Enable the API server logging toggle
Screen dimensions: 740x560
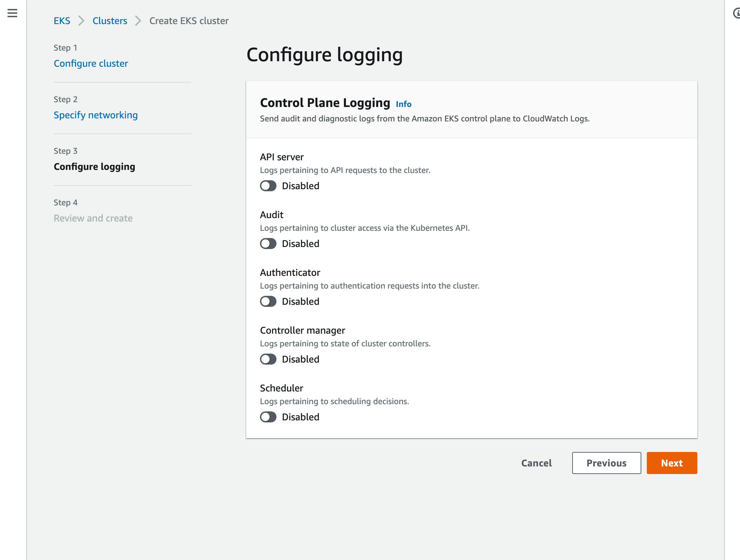coord(268,186)
